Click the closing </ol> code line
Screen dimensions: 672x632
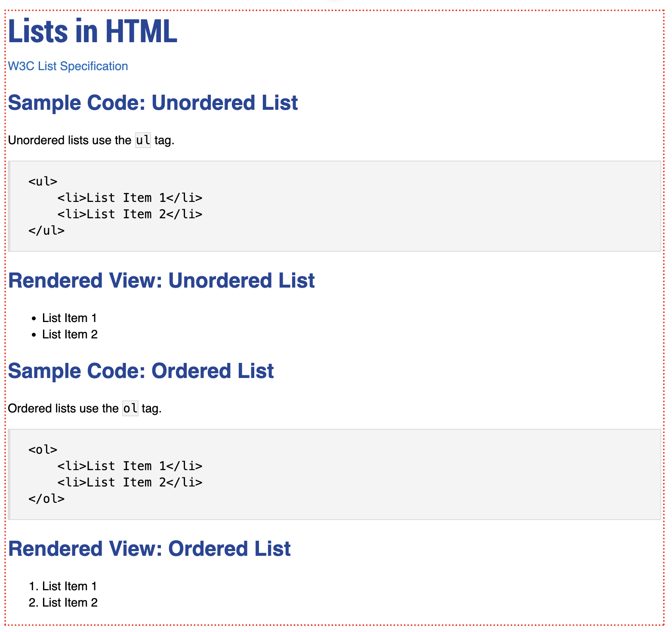46,499
